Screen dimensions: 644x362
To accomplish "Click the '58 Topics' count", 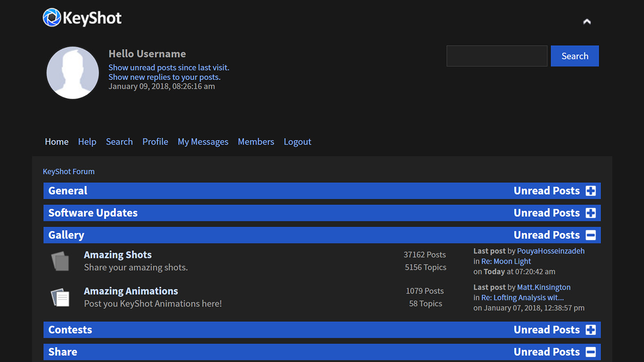I will tap(426, 304).
